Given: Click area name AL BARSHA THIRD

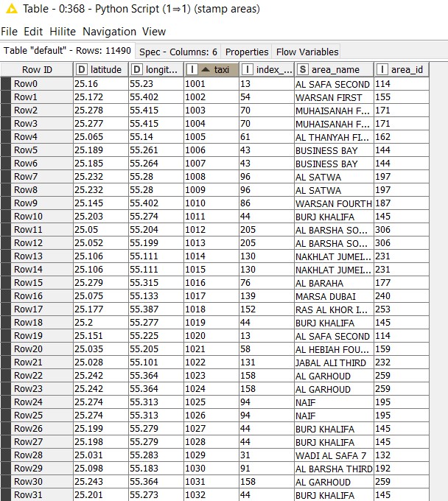Looking at the screenshot, I should 334,468.
